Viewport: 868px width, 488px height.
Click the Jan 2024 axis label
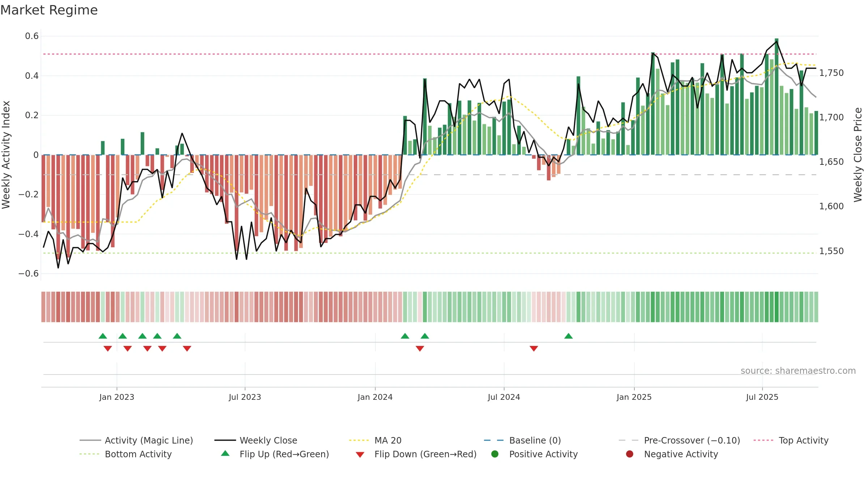pyautogui.click(x=375, y=397)
